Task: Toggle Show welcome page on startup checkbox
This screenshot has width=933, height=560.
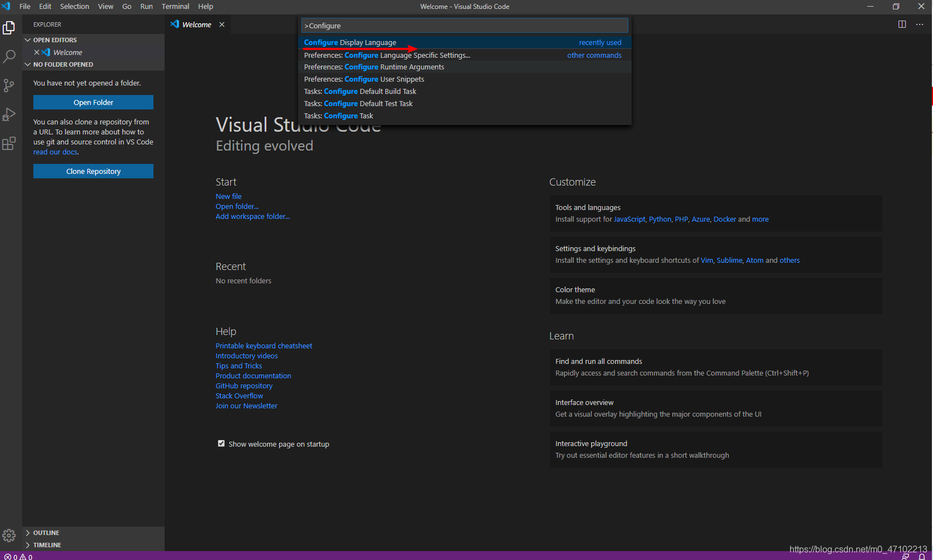Action: tap(221, 443)
